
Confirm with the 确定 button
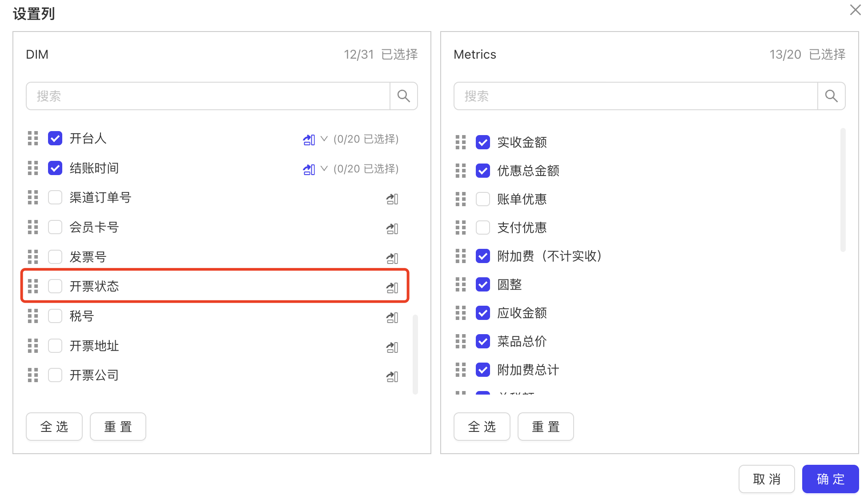(831, 479)
